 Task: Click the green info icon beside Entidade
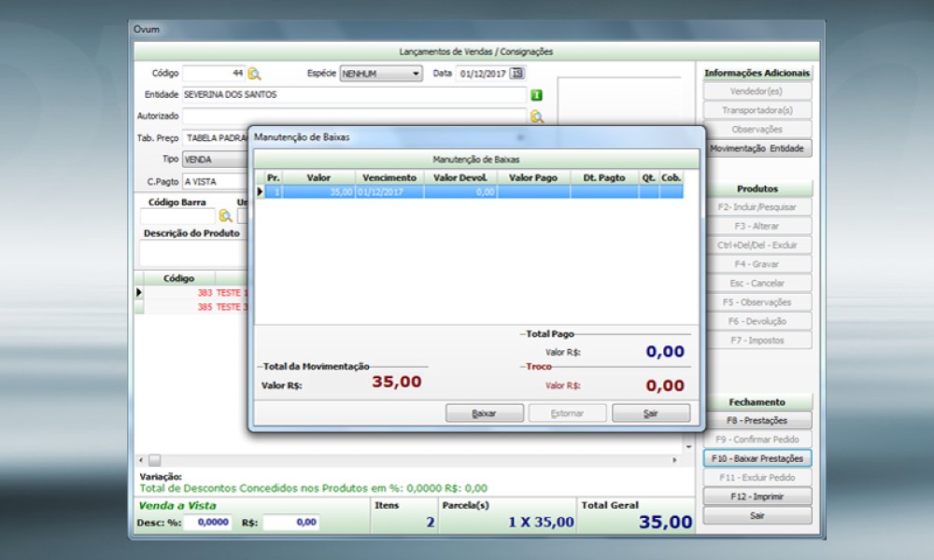(536, 95)
